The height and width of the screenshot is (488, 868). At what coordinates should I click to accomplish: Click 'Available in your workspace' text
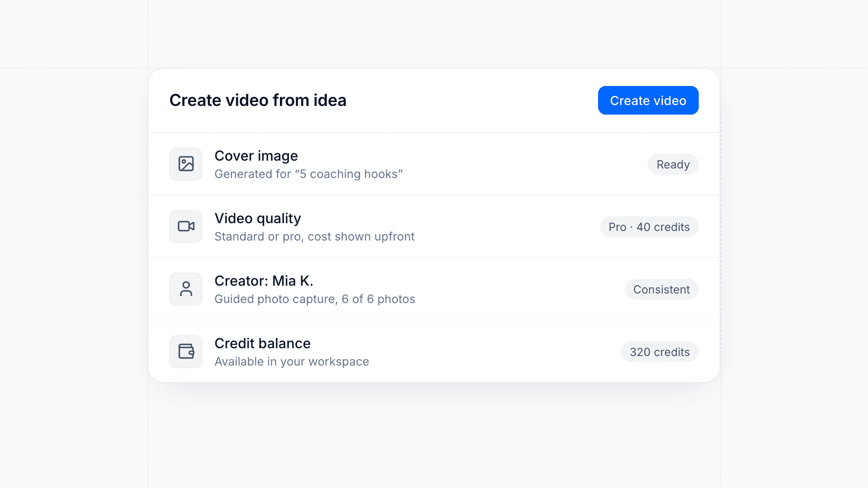292,362
